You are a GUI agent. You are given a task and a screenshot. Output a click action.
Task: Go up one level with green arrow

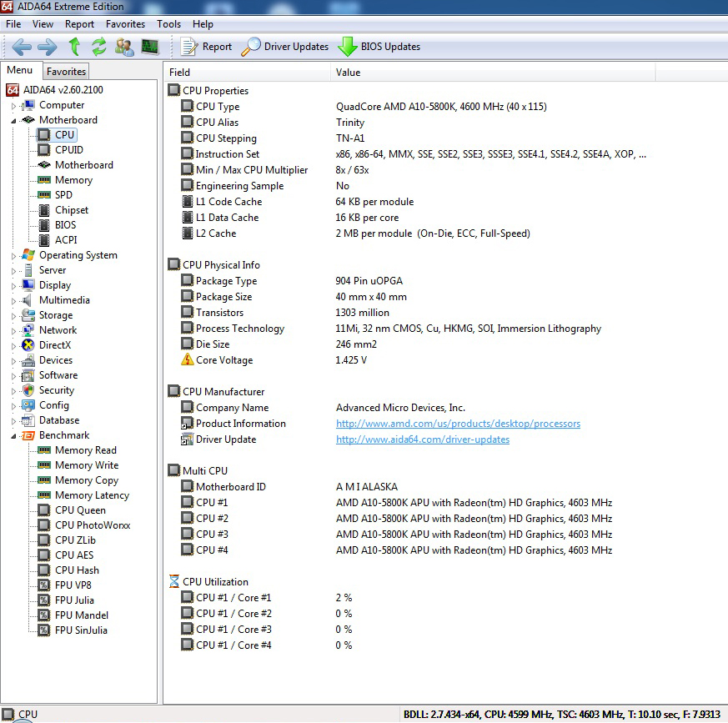[74, 47]
